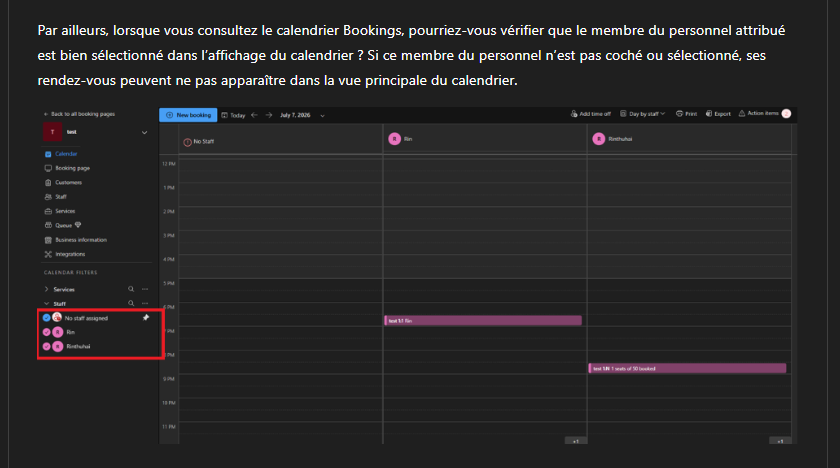Click the Calendar icon in the sidebar
The image size is (840, 468).
tap(48, 154)
